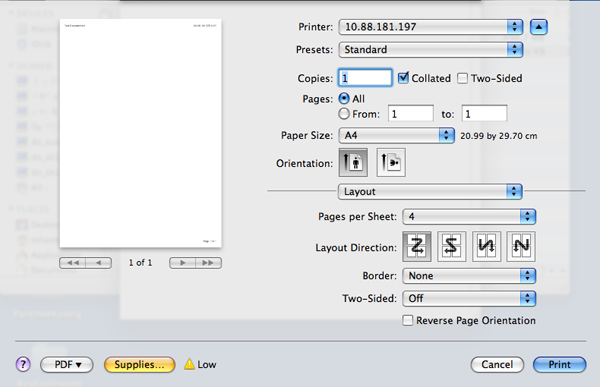Viewport: 600px width, 387px height.
Task: Choose the Z-shaped layout direction
Action: 417,246
